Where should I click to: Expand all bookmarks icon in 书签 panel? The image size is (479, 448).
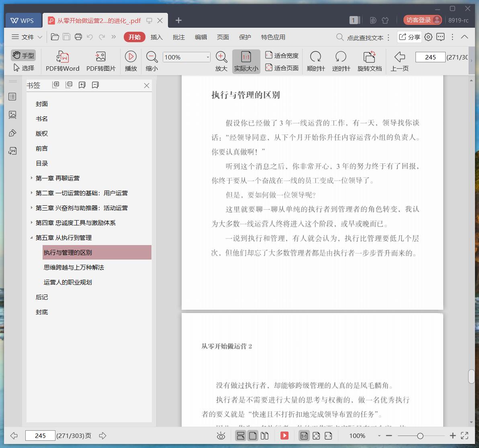click(x=55, y=85)
